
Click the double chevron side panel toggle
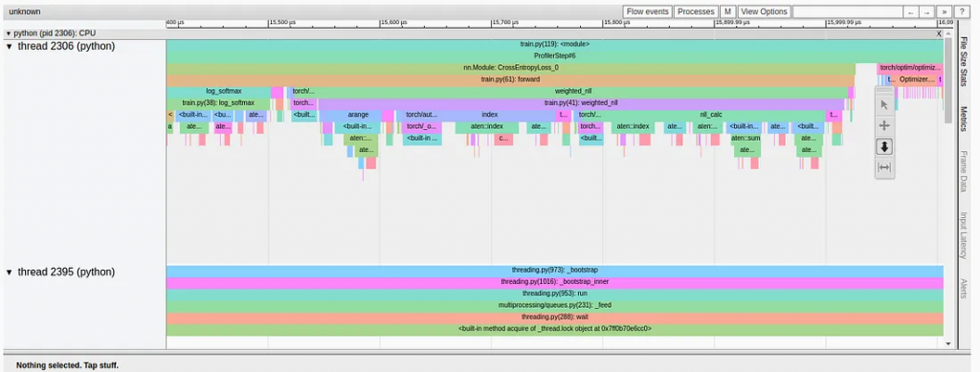[x=944, y=11]
